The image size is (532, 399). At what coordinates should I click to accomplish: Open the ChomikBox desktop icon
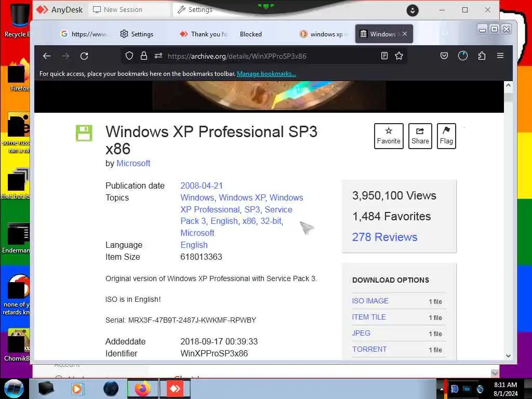pyautogui.click(x=17, y=345)
